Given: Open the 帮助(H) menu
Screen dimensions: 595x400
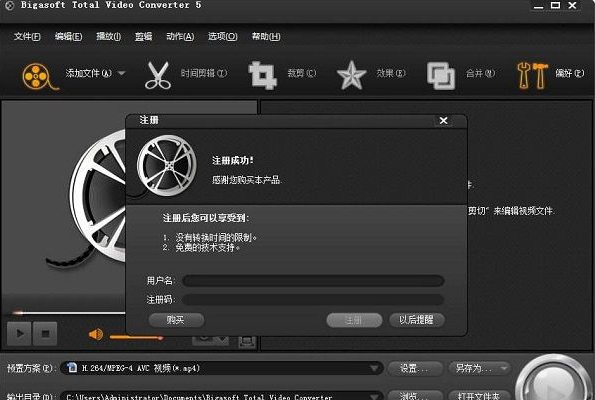Looking at the screenshot, I should click(x=266, y=36).
